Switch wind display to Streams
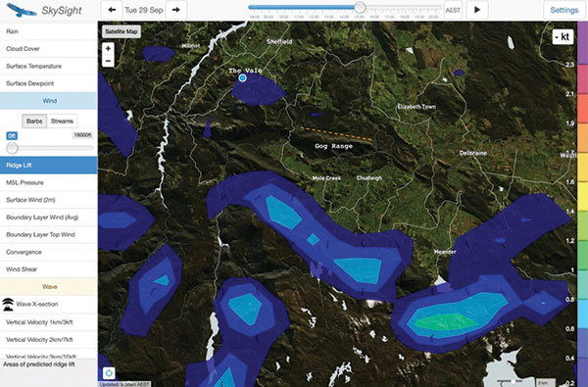588x387 pixels. pos(62,121)
